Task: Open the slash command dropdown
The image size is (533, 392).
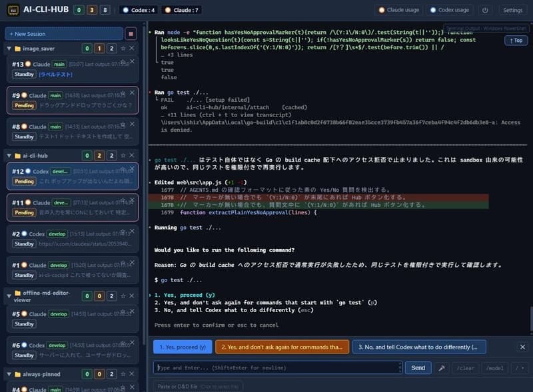Action: pos(520,368)
